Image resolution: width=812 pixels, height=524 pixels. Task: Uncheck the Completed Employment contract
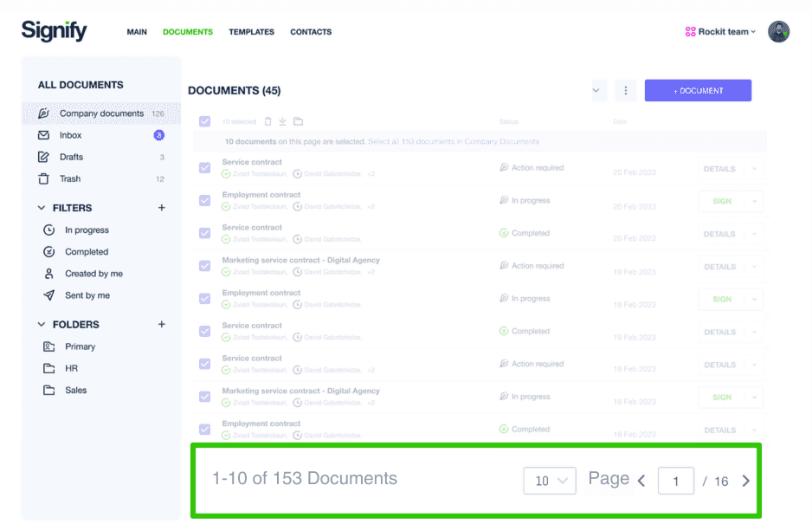(205, 430)
